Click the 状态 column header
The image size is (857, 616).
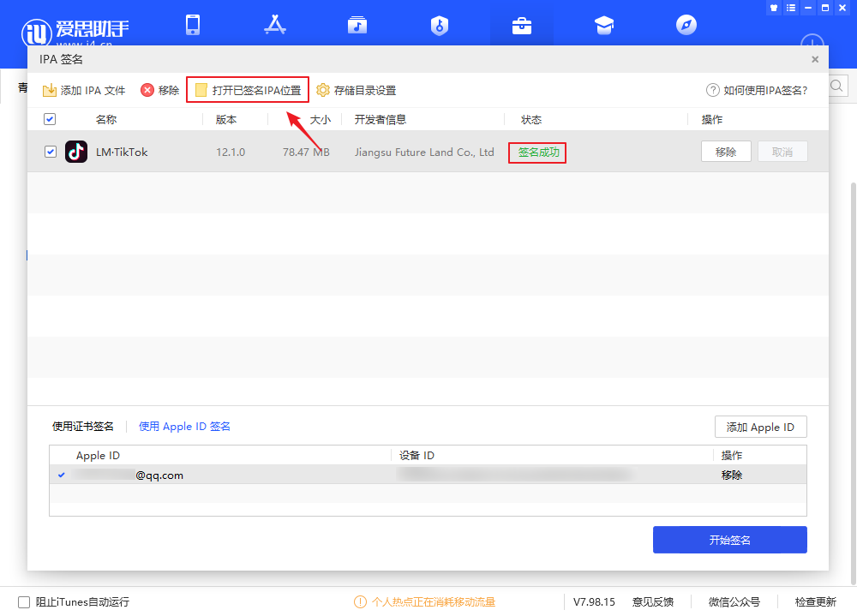[x=531, y=119]
